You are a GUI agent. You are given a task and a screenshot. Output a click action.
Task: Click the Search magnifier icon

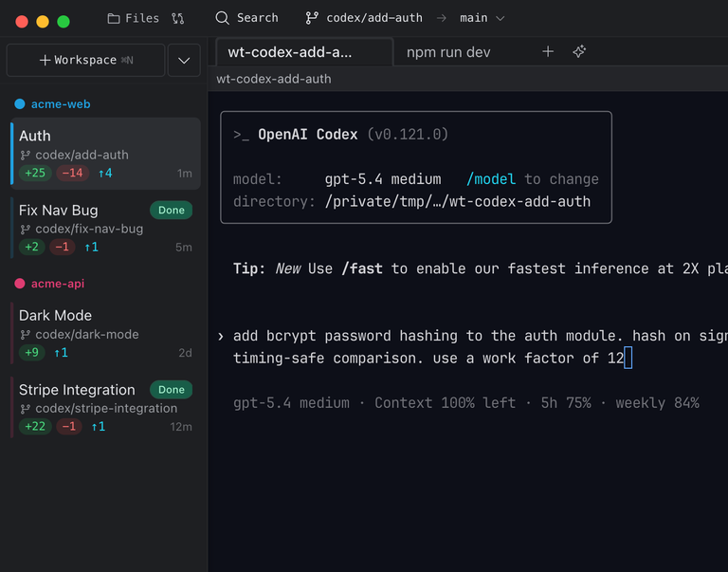[222, 18]
